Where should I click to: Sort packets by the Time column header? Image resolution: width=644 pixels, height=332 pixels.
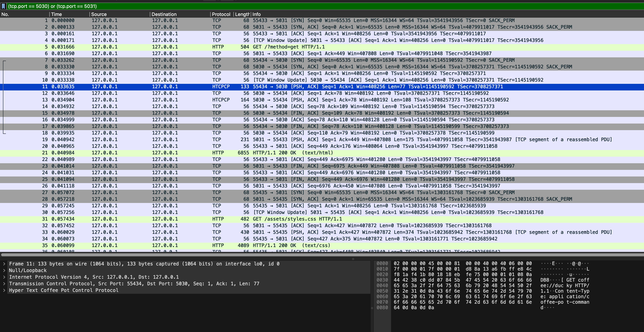(x=57, y=15)
